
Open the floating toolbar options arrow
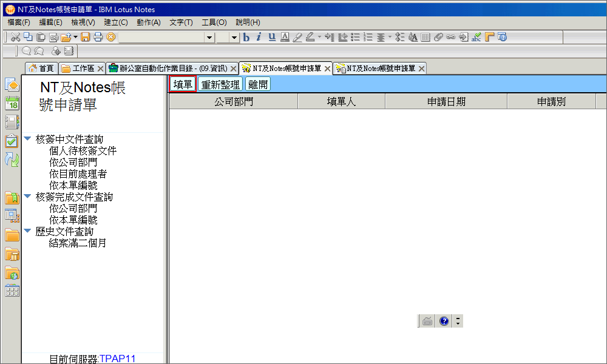pyautogui.click(x=458, y=321)
